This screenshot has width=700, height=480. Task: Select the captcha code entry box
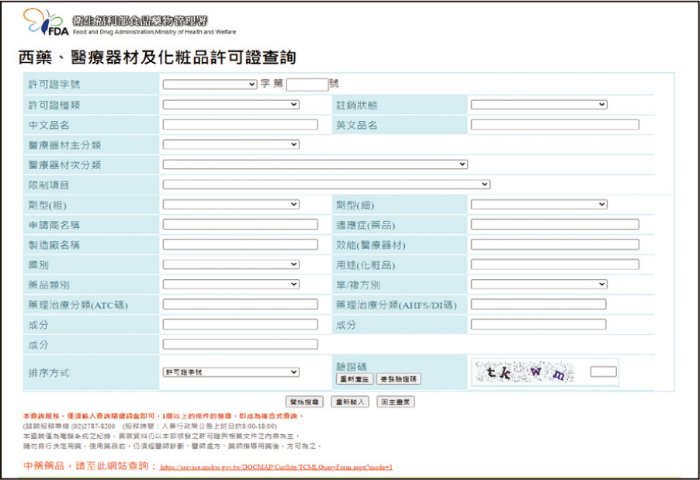click(603, 372)
